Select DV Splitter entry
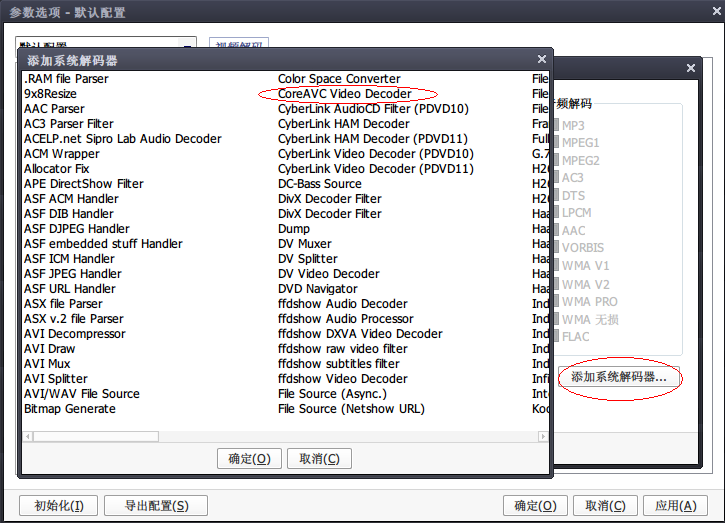 (x=307, y=259)
